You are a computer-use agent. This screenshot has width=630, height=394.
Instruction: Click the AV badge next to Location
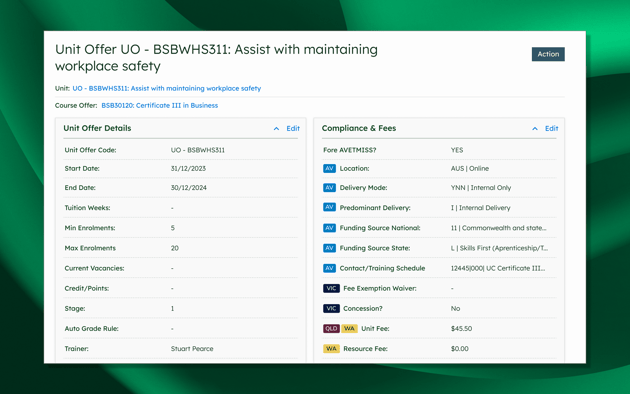tap(329, 168)
